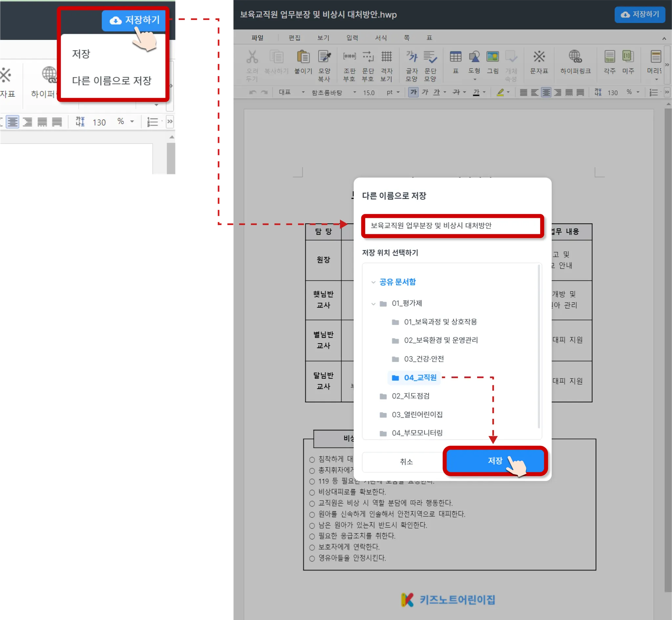Click the Picture (그림) insert icon
This screenshot has height=620, width=672.
point(492,57)
